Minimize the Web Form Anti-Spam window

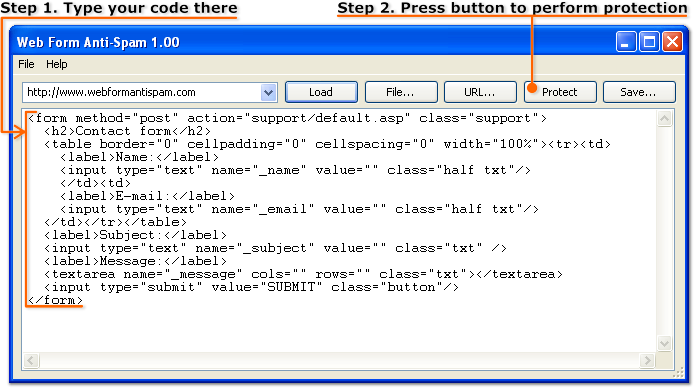point(626,42)
